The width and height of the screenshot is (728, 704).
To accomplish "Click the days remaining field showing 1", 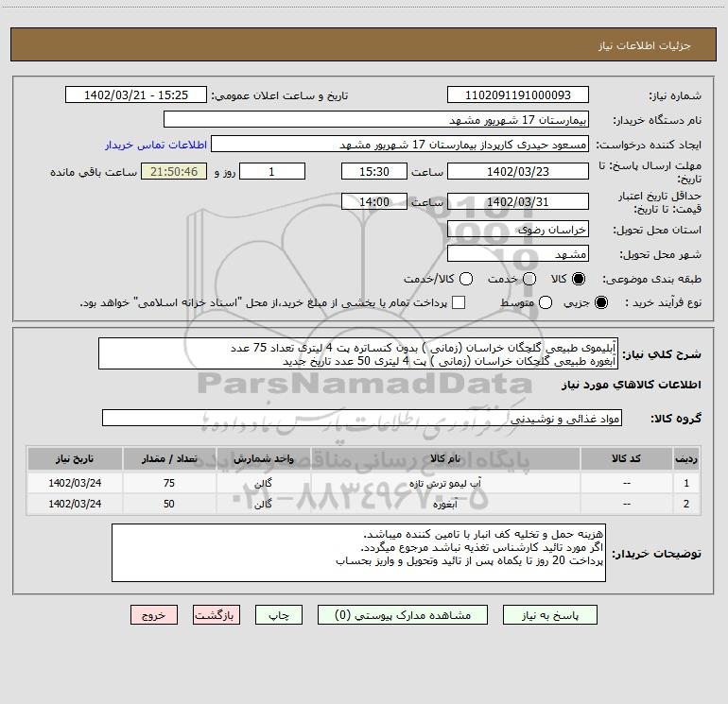I will pyautogui.click(x=272, y=171).
